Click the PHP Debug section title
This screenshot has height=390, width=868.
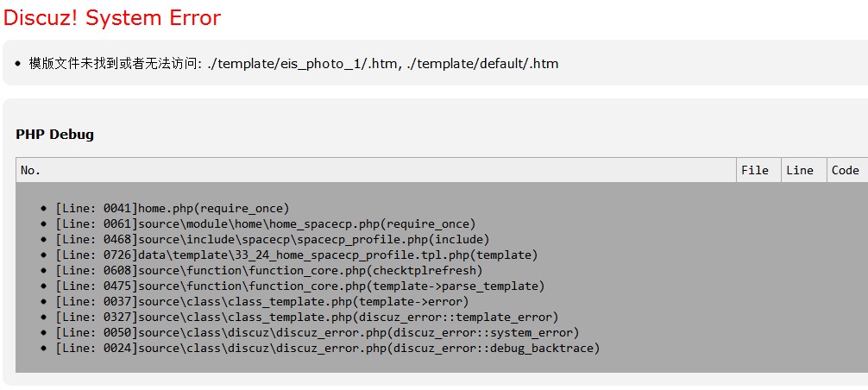pyautogui.click(x=55, y=134)
